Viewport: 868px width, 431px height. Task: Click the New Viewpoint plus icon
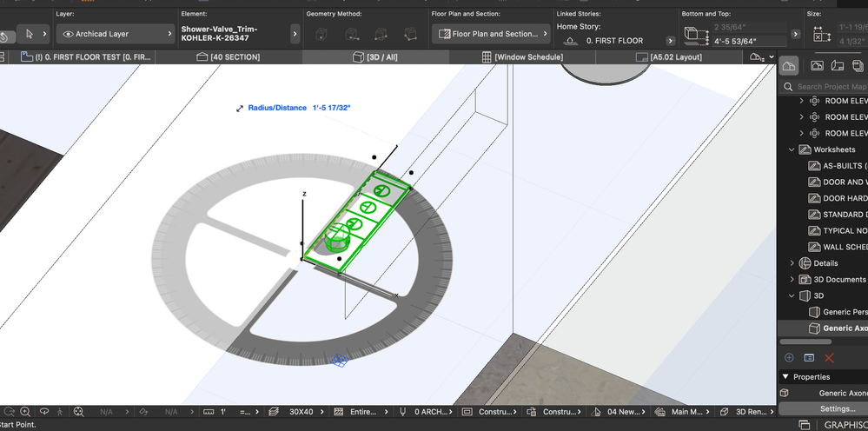click(790, 358)
